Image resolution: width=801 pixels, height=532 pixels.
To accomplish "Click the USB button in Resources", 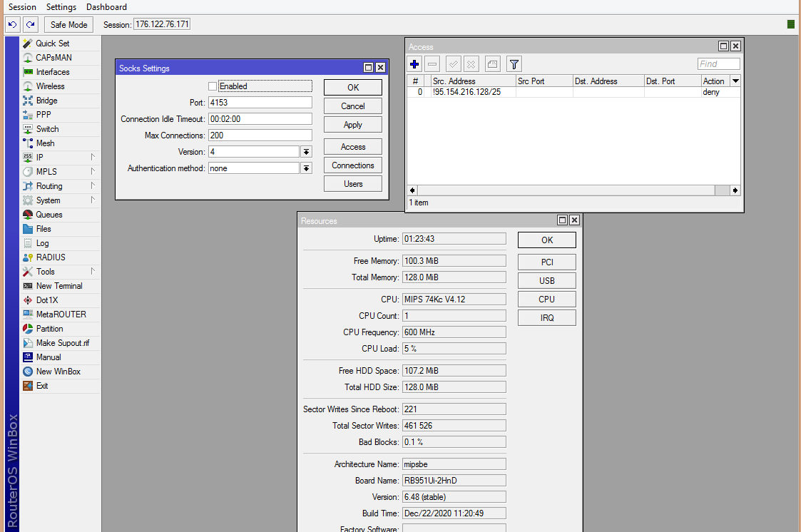I will point(547,281).
